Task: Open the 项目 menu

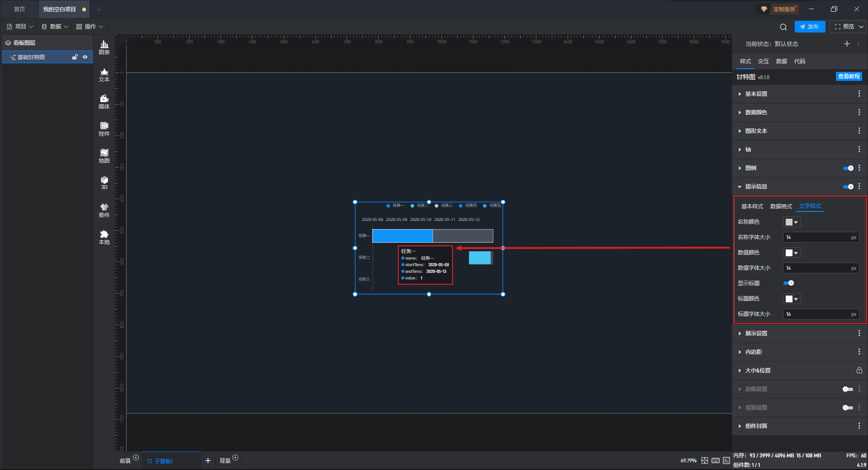Action: point(20,27)
